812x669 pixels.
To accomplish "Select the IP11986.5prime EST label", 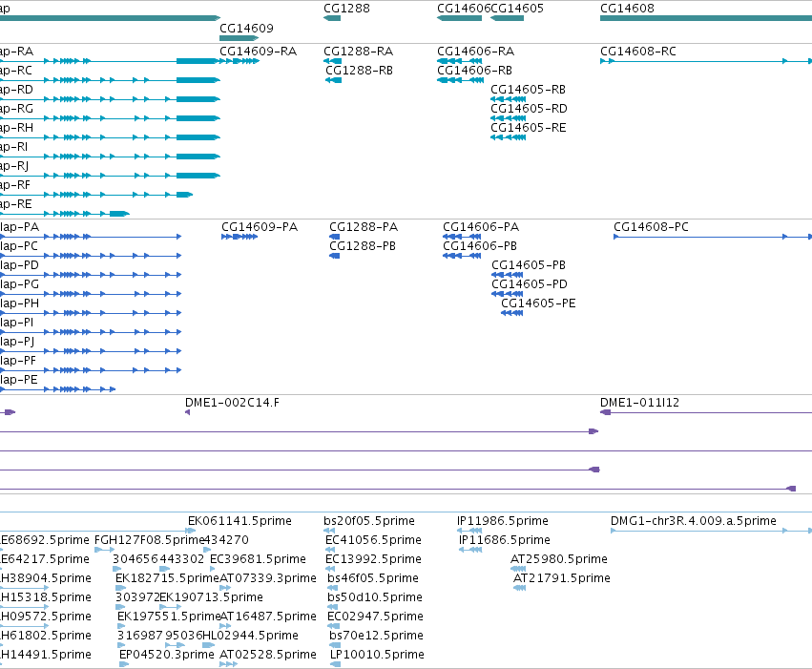I will [502, 520].
